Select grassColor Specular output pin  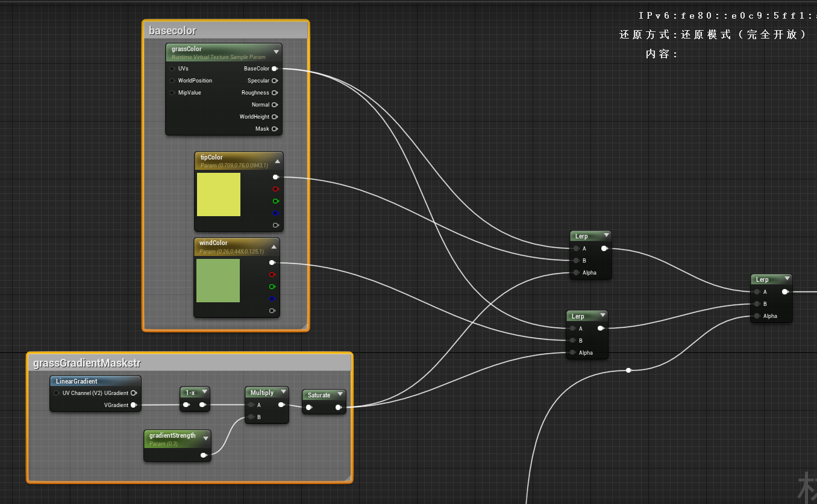(x=274, y=81)
